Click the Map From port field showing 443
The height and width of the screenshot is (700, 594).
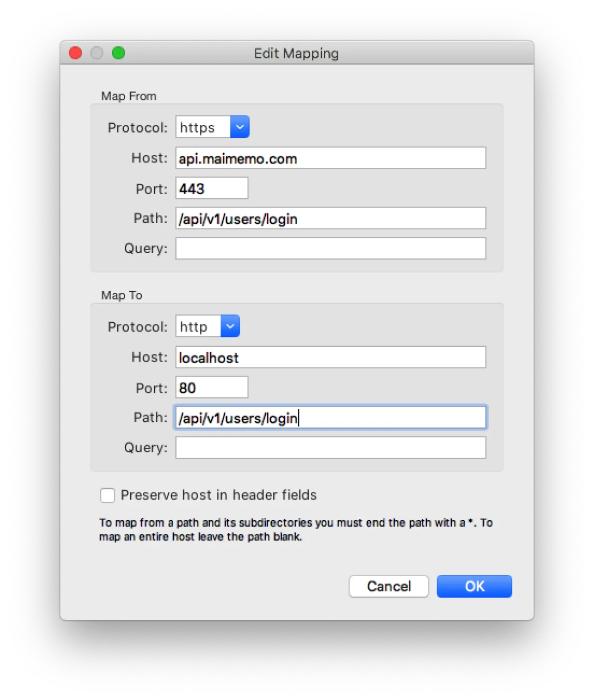(x=212, y=189)
